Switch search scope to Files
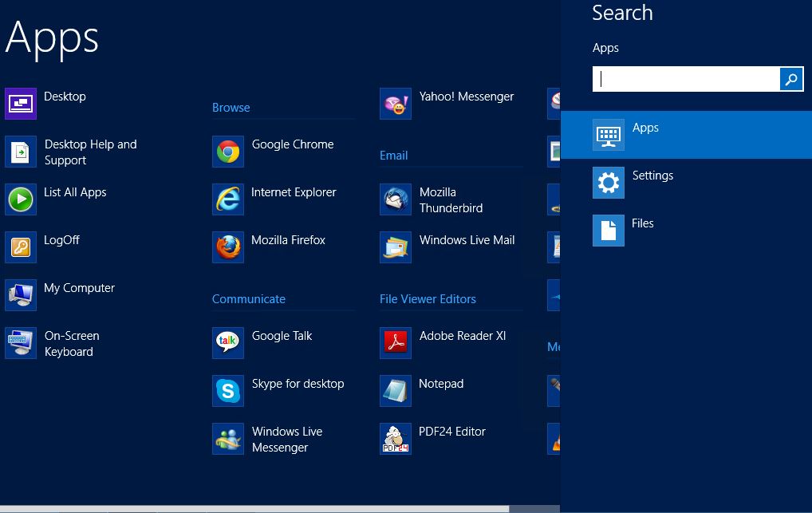 686,230
